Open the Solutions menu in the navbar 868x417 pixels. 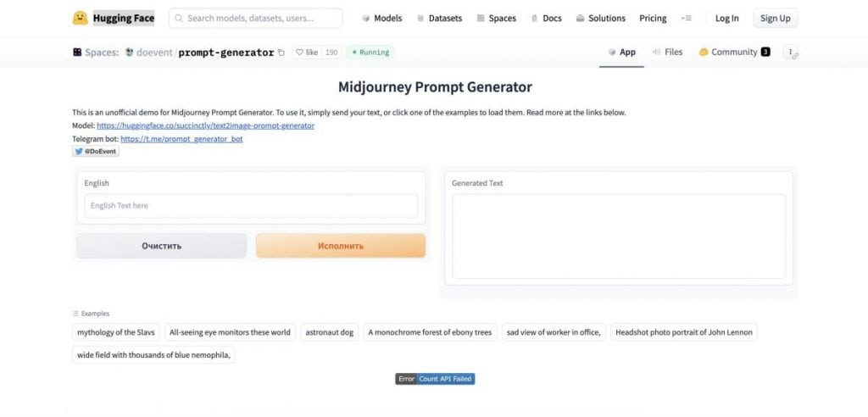601,19
